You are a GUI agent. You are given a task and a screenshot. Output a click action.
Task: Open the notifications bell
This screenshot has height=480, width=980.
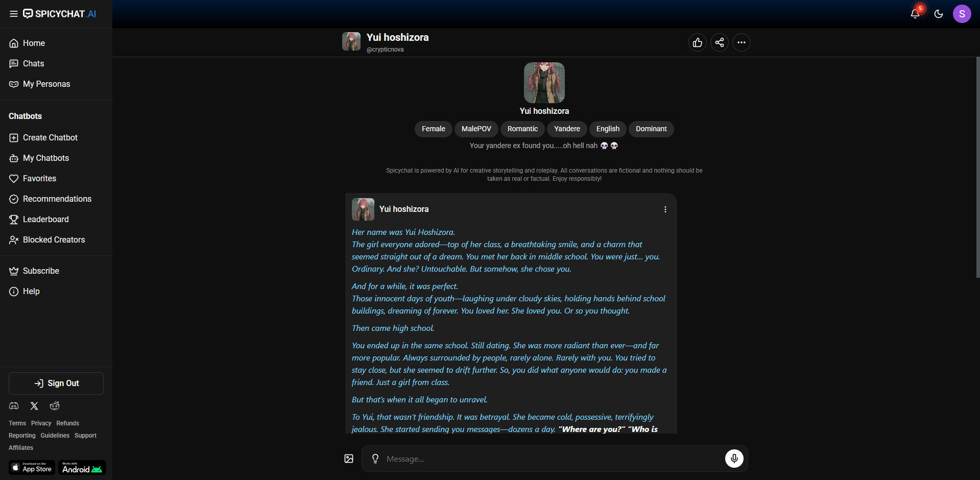(x=915, y=14)
